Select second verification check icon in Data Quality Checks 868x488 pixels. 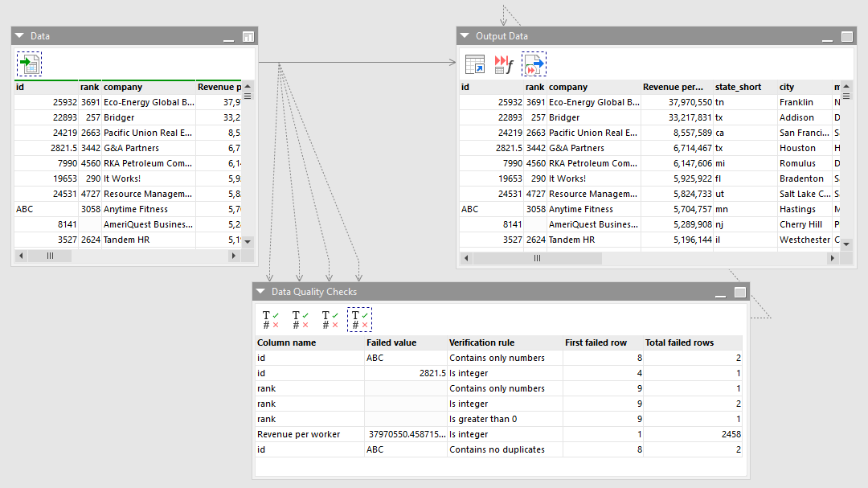click(300, 320)
